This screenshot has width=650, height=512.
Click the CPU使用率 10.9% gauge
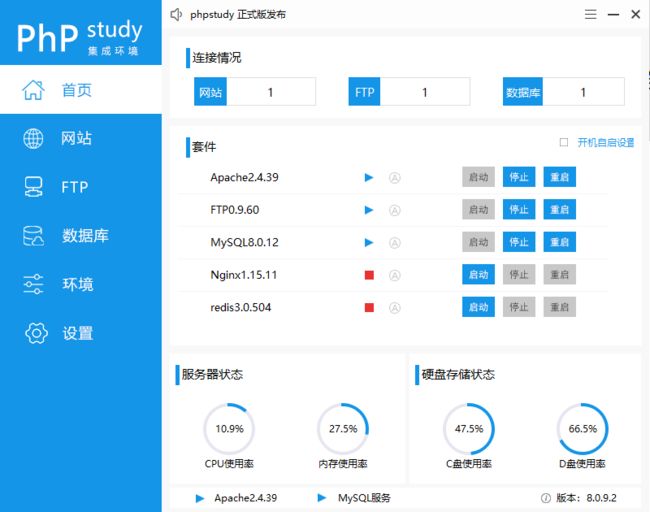[x=229, y=429]
